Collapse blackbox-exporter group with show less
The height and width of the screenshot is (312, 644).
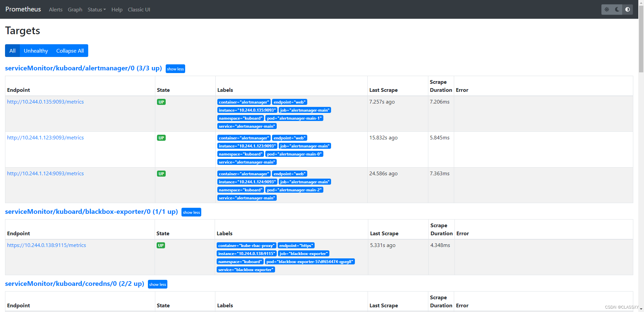click(191, 212)
